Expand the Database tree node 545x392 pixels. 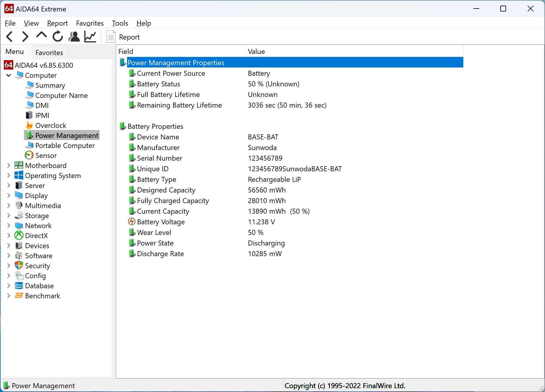(9, 286)
